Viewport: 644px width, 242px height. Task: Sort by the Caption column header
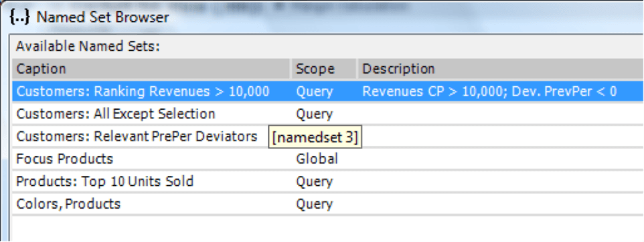point(151,68)
